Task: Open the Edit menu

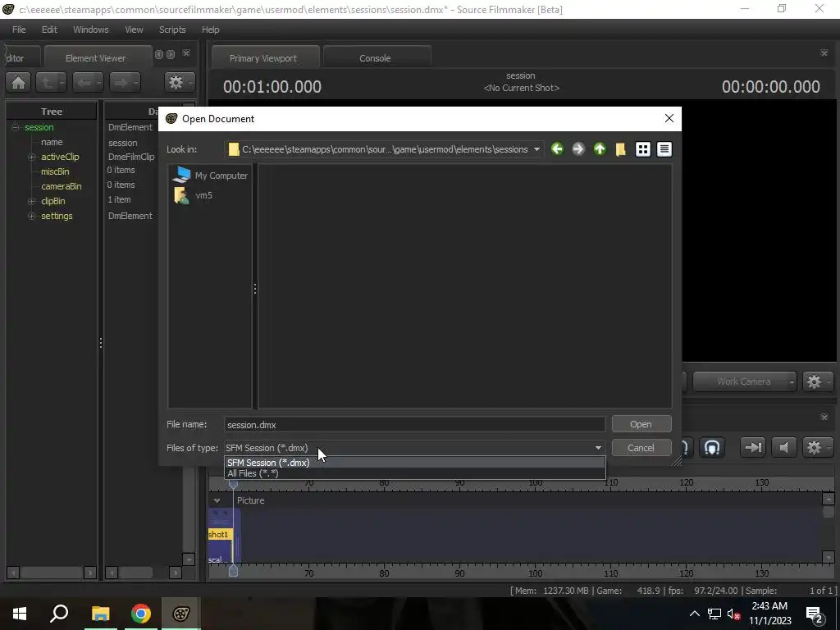Action: click(49, 30)
